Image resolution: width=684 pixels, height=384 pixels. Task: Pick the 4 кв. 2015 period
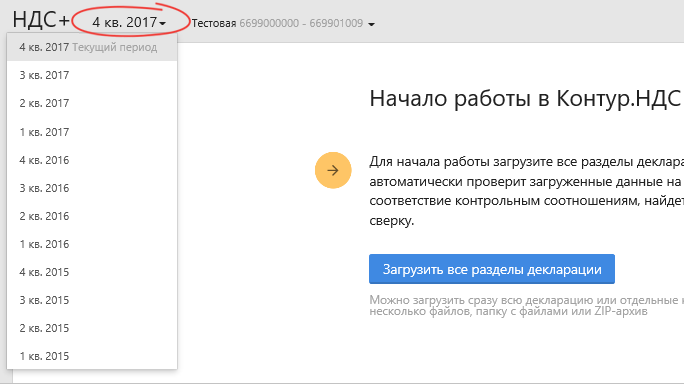pos(92,272)
